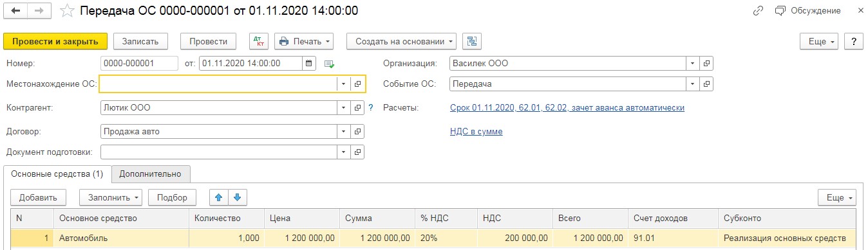Image resolution: width=868 pixels, height=250 pixels.
Task: Click Провести и закрыть button
Action: tap(55, 41)
